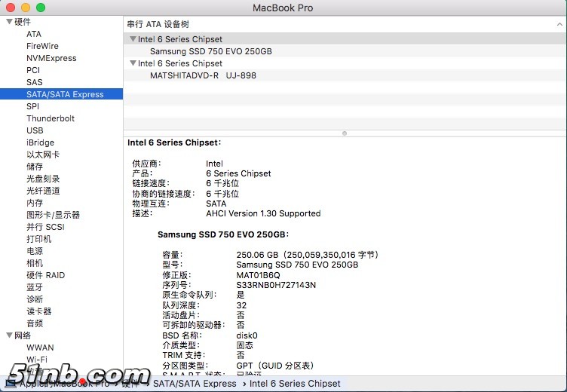Select the first Intel 6 Series Chipset row
This screenshot has height=392, width=567.
tap(345, 38)
